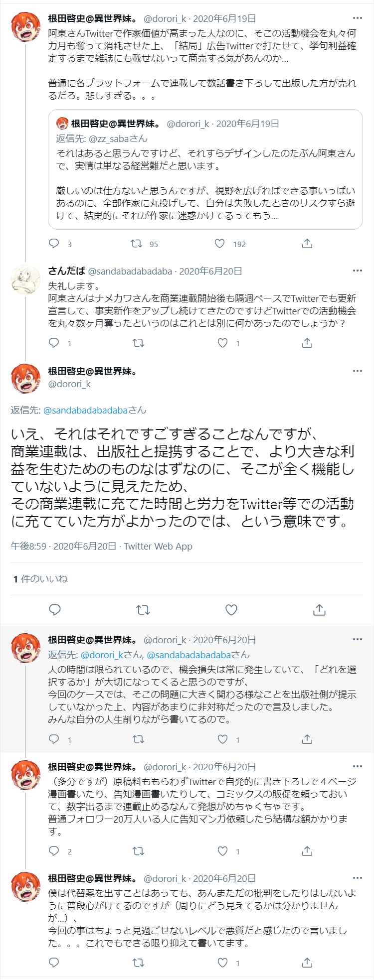
Task: Retweet the main focused tweet
Action: click(x=143, y=610)
